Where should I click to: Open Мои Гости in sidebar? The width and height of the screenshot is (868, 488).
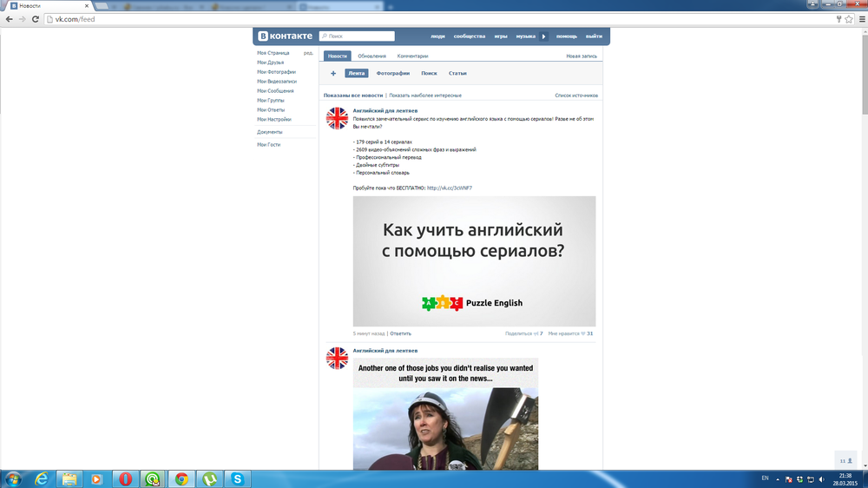coord(268,144)
